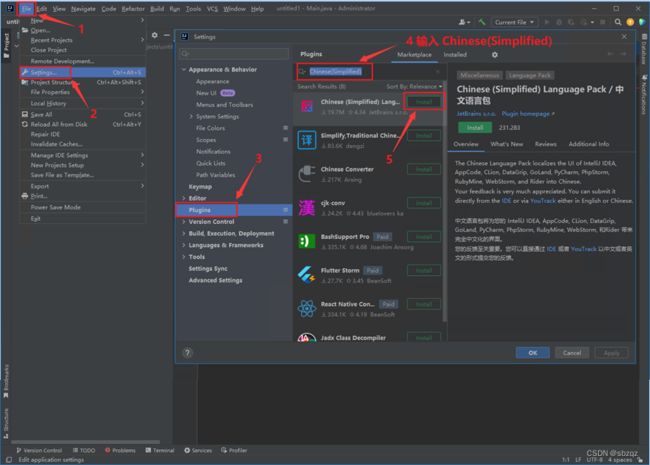Open the Problems tool window

pos(120,450)
